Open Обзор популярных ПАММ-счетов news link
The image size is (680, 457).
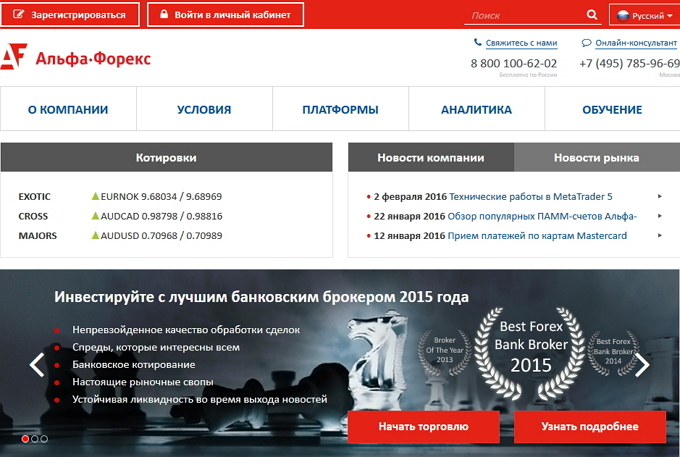point(542,216)
